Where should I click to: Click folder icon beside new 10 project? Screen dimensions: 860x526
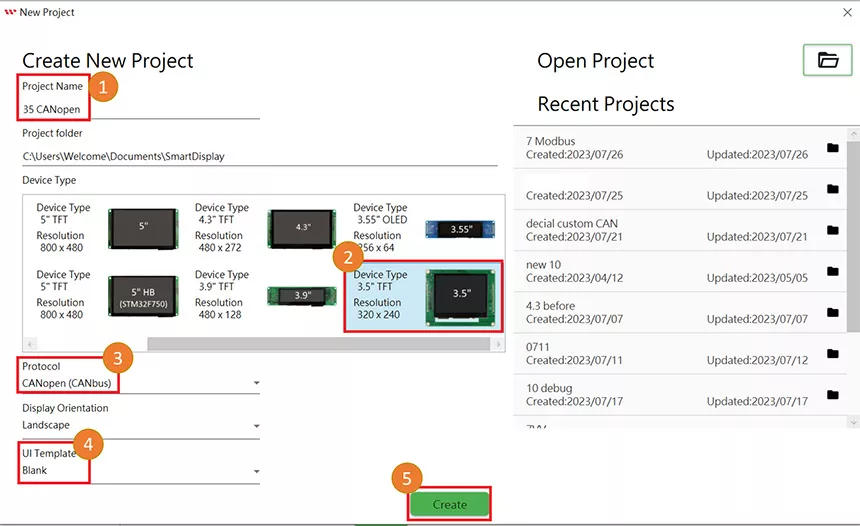pos(833,271)
